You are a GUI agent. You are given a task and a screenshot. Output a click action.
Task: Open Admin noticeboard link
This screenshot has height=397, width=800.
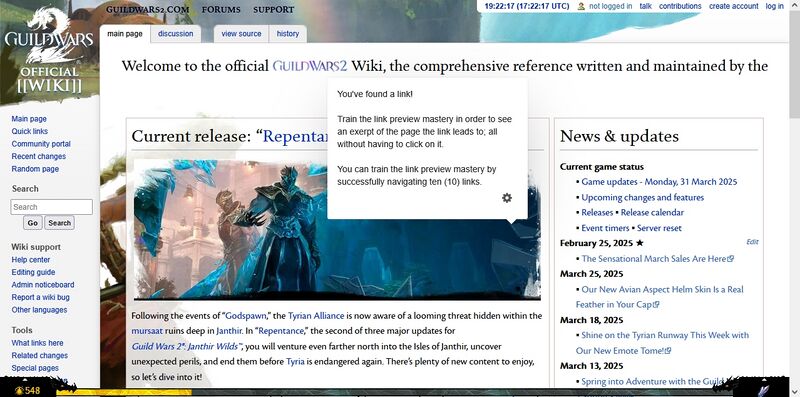43,285
